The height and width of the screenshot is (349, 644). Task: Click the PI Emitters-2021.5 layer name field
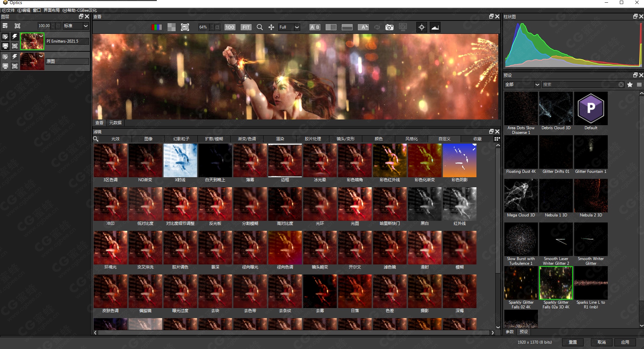click(x=67, y=41)
